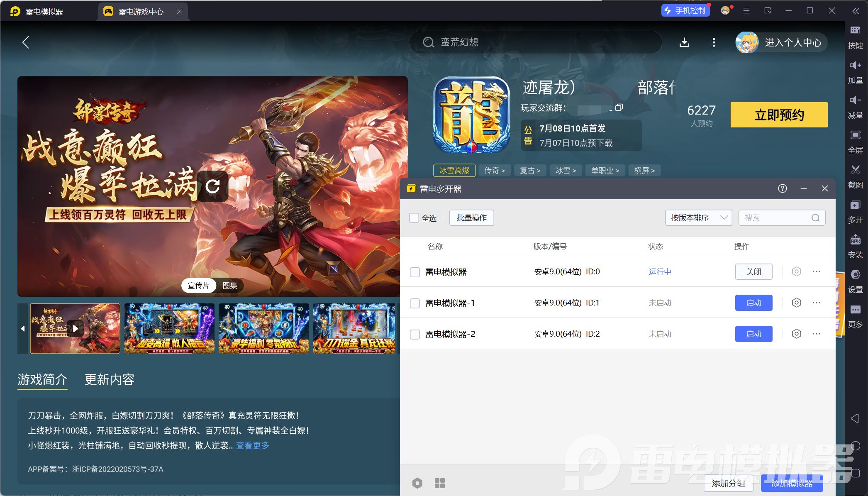Switch to the 更新内容 tab

tap(110, 380)
